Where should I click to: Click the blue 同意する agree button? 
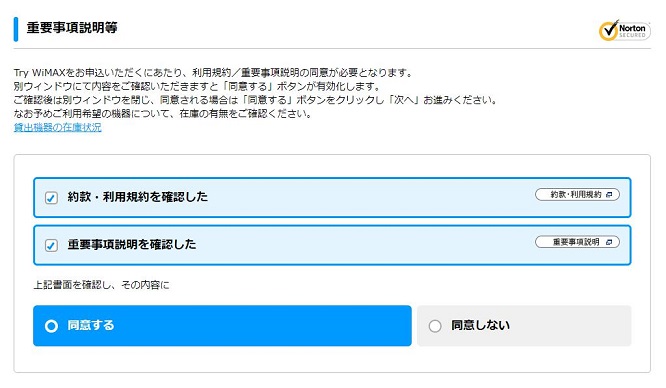pos(222,326)
